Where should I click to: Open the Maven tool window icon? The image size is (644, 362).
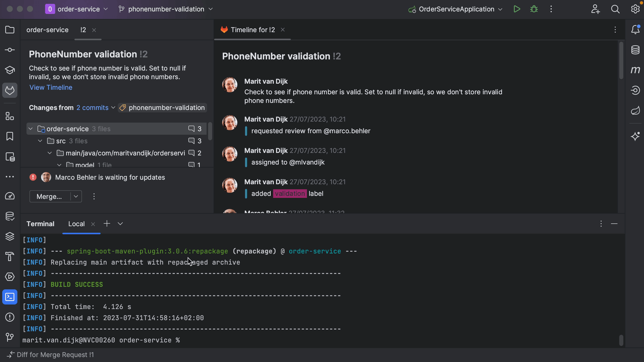click(635, 70)
